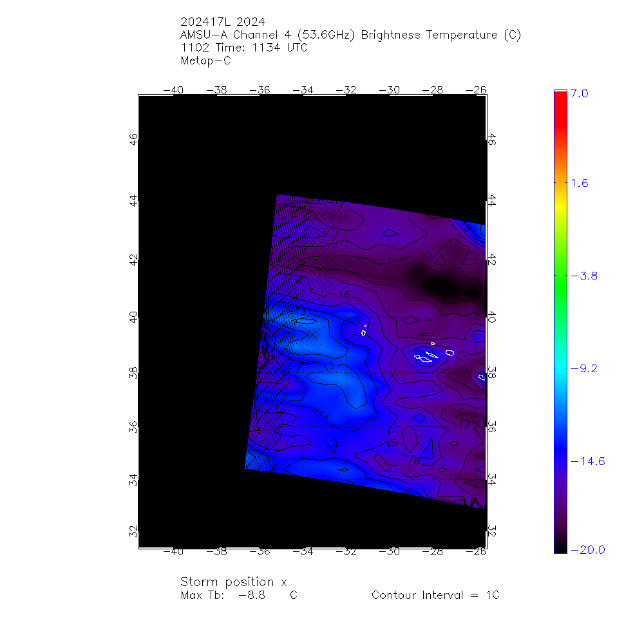Click the white island outlines near longitude -28
644x644 pixels.
pyautogui.click(x=427, y=357)
